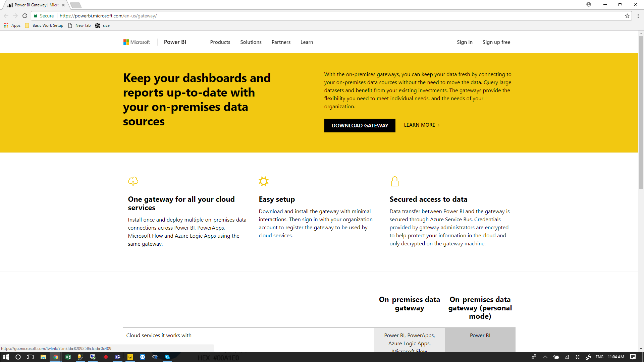Click Sign up free

point(496,42)
